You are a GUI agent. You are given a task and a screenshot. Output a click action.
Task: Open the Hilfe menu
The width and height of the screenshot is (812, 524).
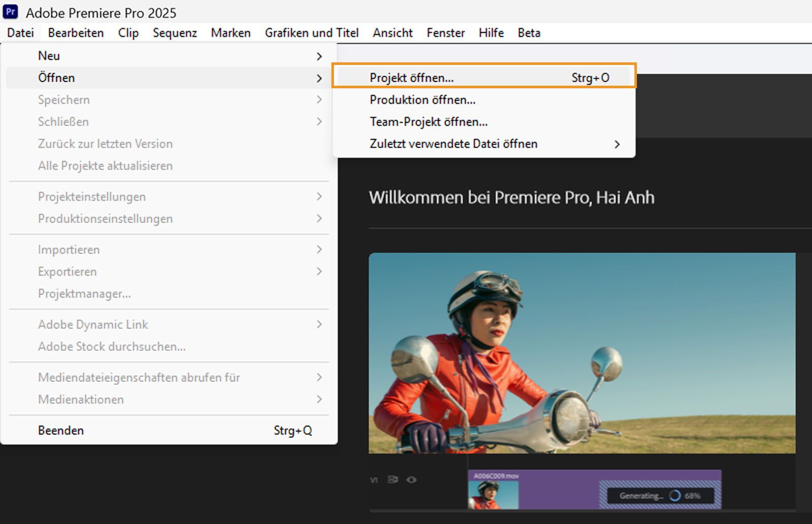point(491,33)
